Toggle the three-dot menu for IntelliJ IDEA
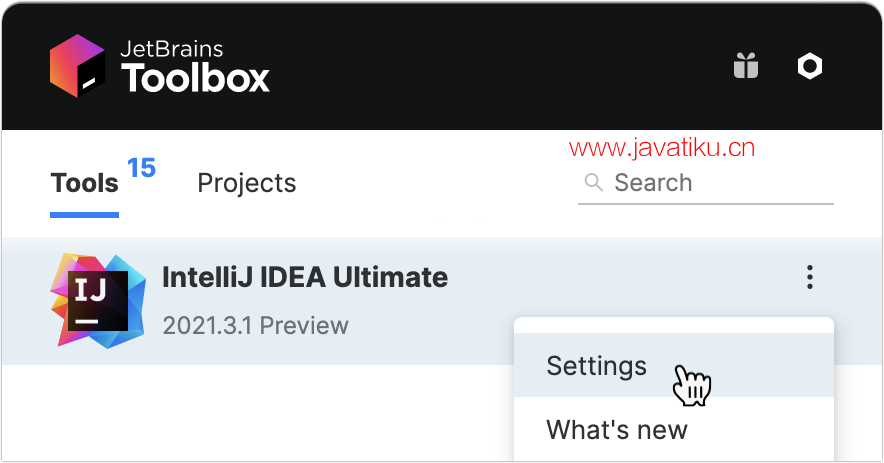The image size is (884, 463). click(810, 277)
